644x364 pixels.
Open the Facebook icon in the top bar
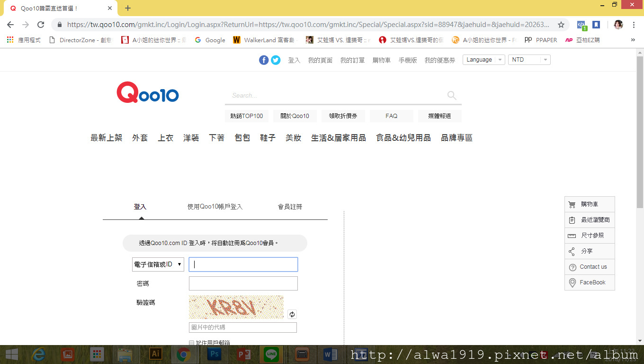264,60
